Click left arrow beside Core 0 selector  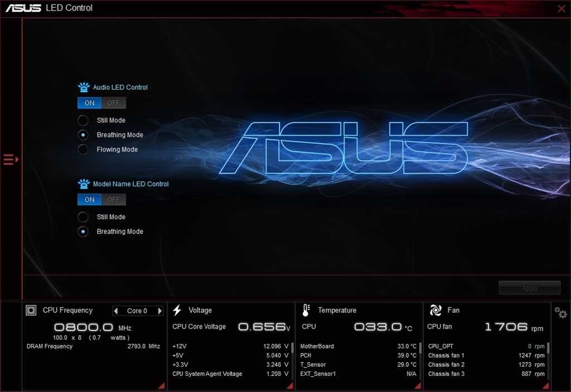115,311
